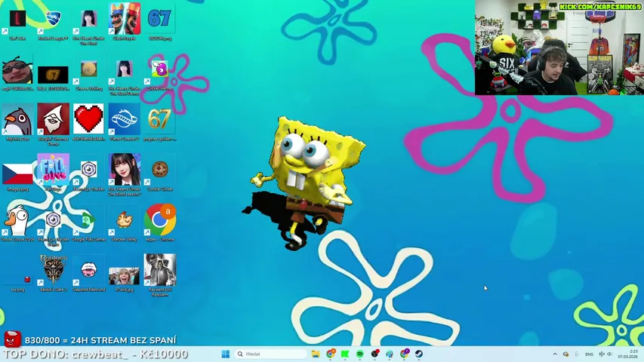Open File Explorer from the taskbar

click(x=316, y=354)
